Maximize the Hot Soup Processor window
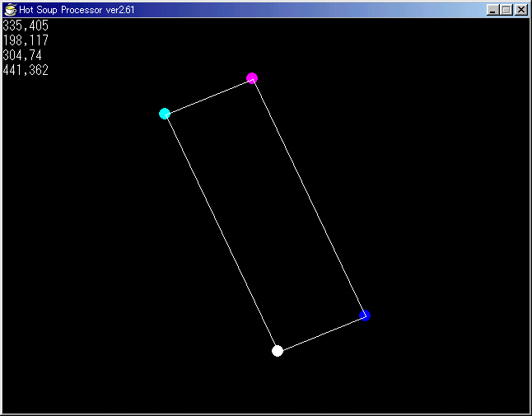The height and width of the screenshot is (416, 532). 506,10
